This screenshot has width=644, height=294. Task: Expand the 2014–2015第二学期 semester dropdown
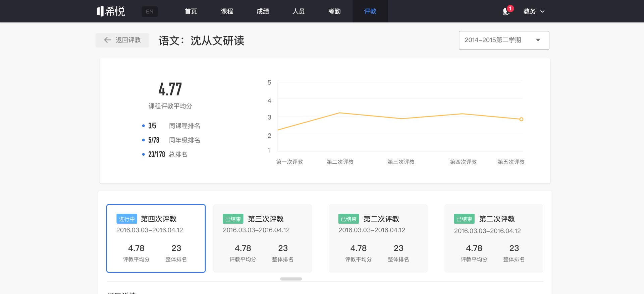point(504,40)
